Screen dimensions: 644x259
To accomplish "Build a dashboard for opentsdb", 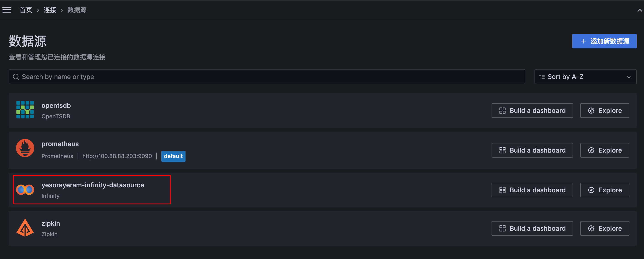I will [x=532, y=110].
